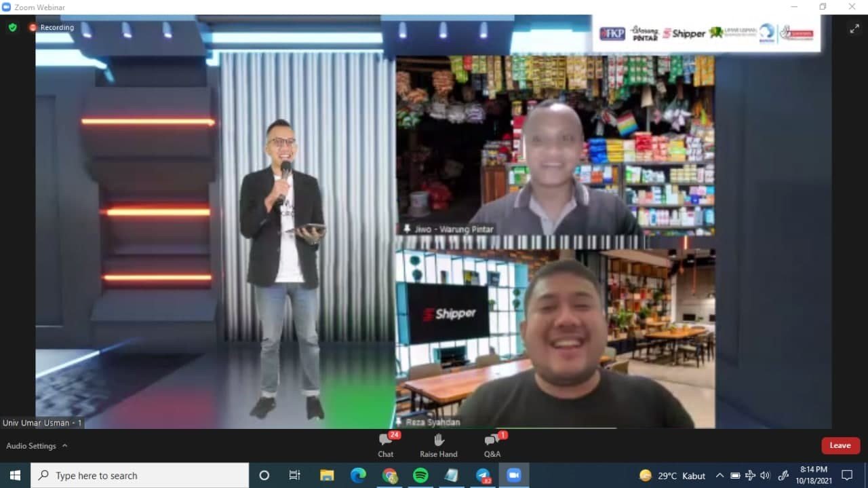The image size is (868, 488).
Task: Click the Type here to search box
Action: tap(140, 476)
